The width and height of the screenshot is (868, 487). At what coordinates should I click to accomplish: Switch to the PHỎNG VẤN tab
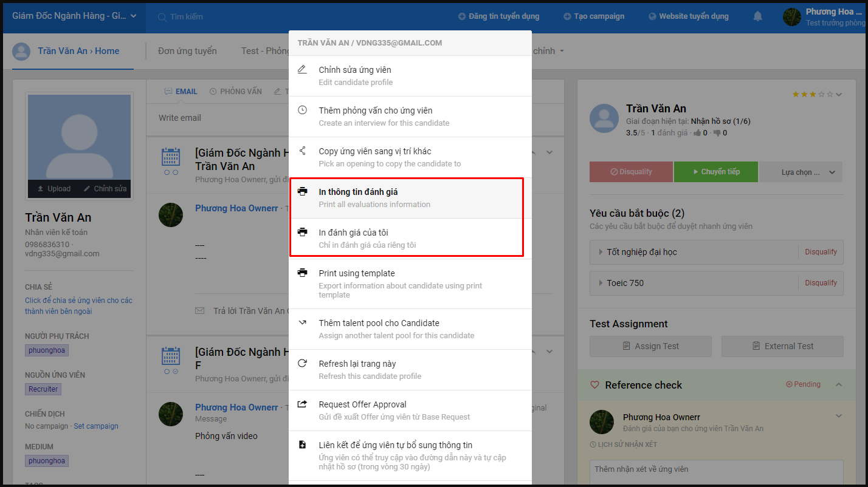pyautogui.click(x=236, y=92)
